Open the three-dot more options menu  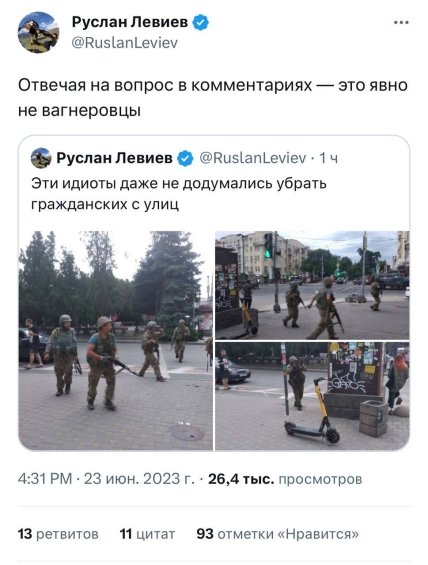pyautogui.click(x=401, y=23)
